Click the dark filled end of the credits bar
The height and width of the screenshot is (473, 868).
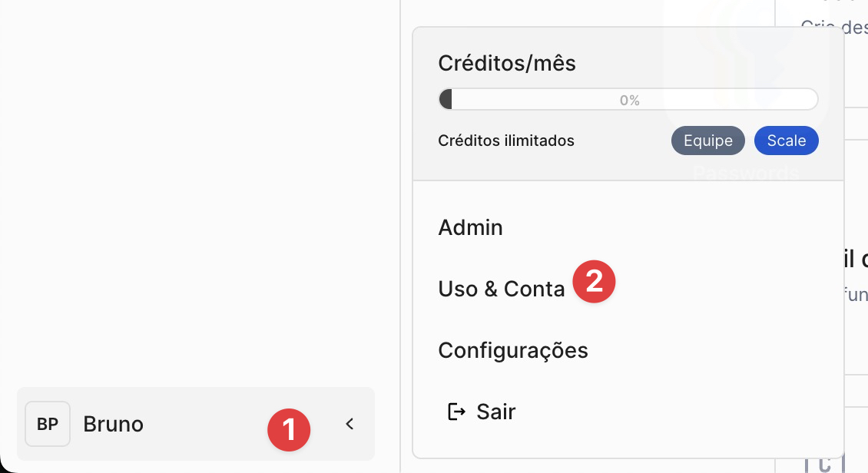(446, 100)
